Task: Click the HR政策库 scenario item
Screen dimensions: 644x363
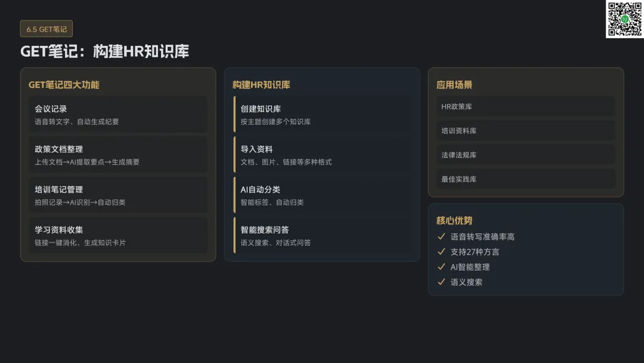Action: click(526, 106)
